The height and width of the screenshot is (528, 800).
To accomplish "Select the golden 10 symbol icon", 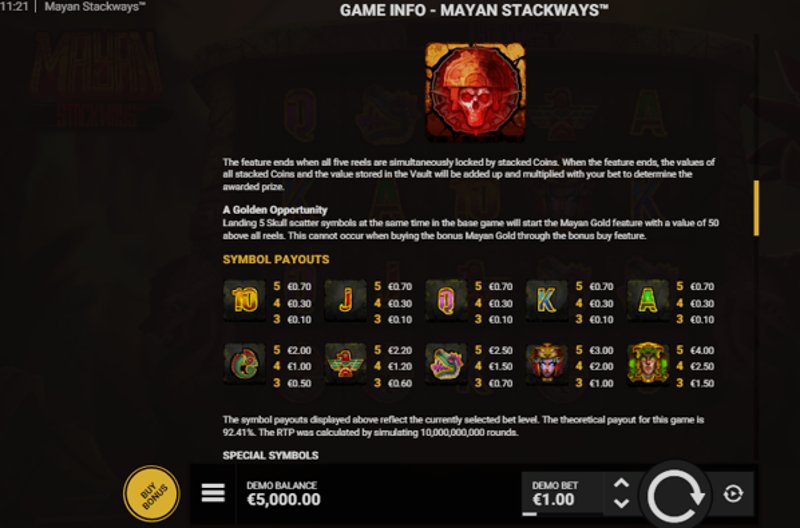I will click(244, 300).
